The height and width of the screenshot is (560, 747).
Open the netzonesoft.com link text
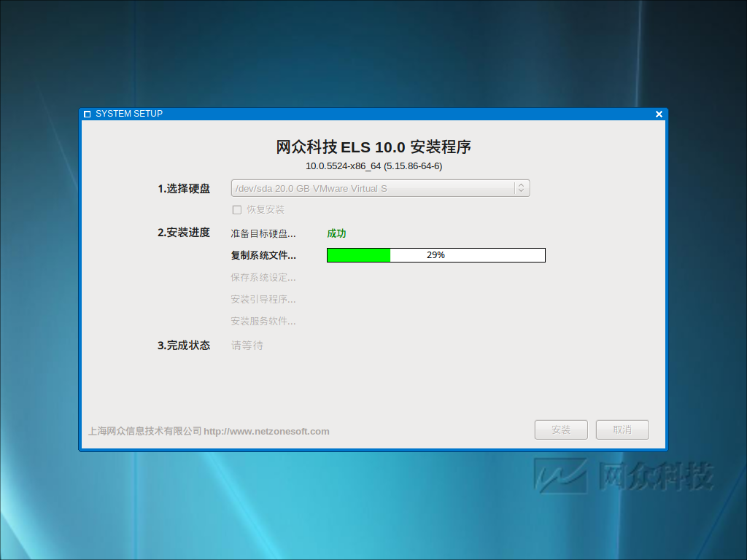[266, 432]
